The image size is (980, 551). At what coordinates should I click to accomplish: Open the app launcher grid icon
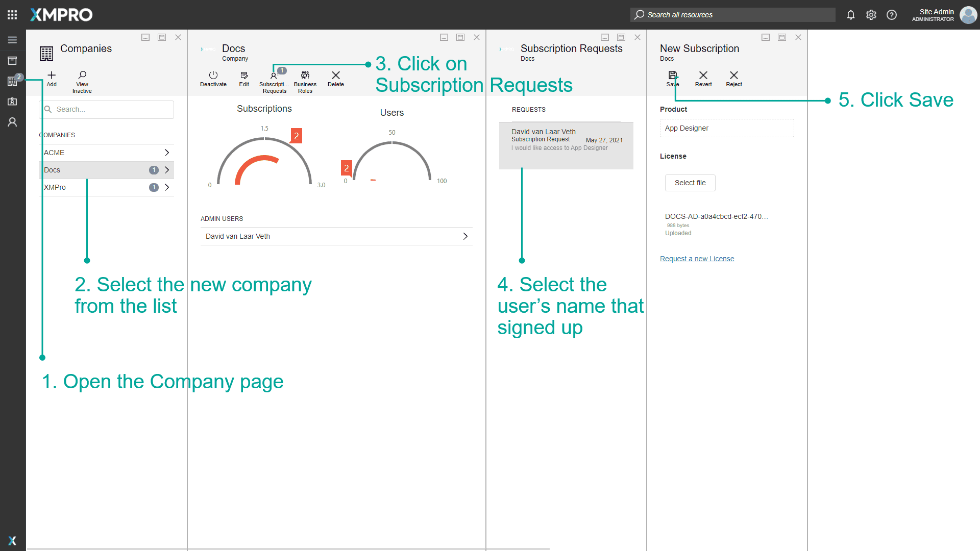12,15
